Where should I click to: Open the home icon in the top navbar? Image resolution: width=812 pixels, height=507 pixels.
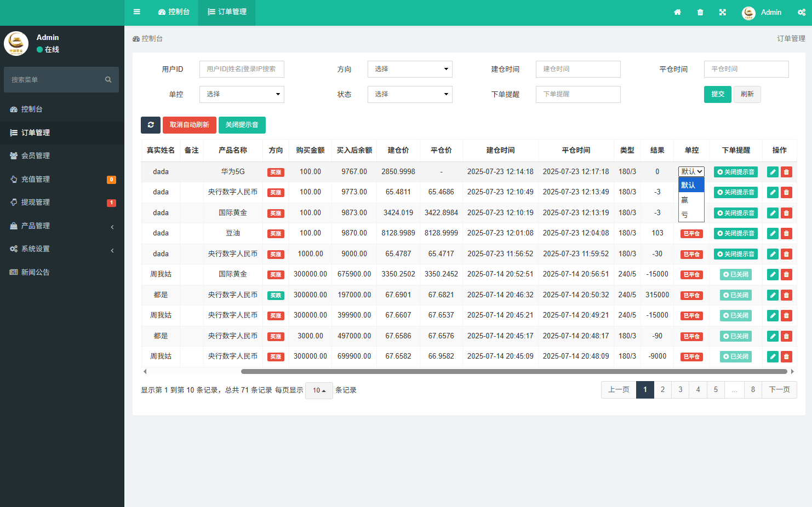click(678, 12)
